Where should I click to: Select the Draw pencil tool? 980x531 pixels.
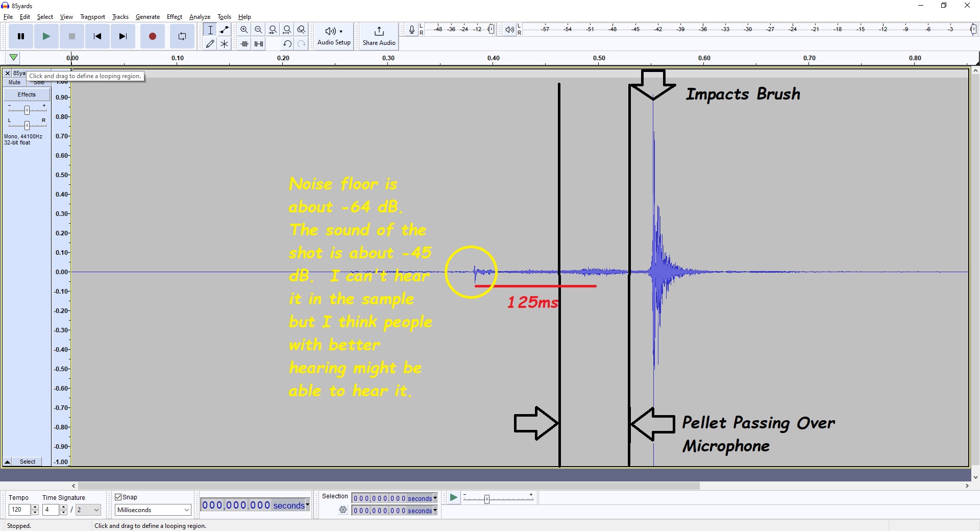click(210, 44)
